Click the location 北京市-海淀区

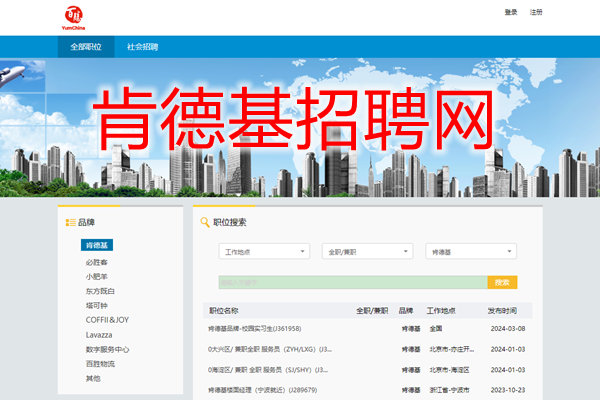(449, 370)
